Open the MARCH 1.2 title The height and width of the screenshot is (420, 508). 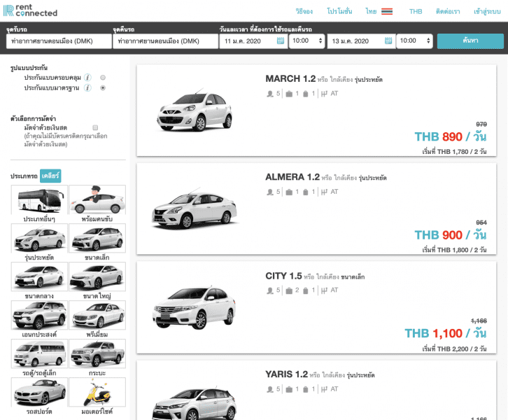point(290,78)
